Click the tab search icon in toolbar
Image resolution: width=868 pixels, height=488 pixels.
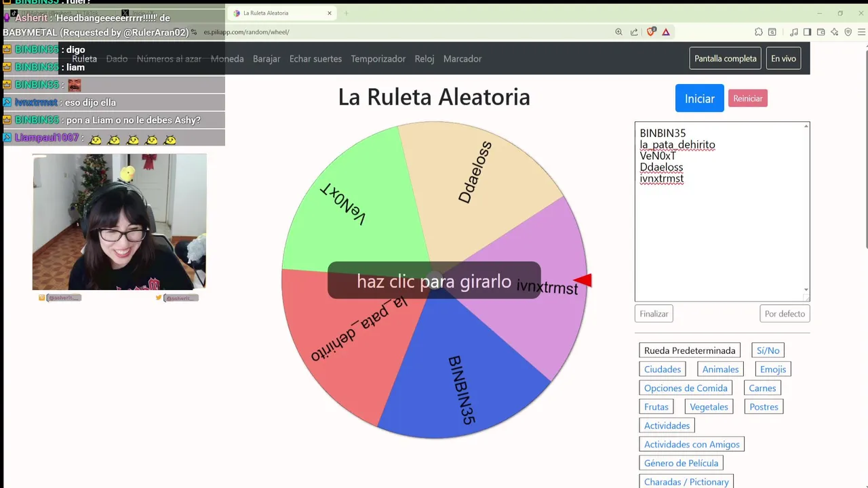point(772,32)
